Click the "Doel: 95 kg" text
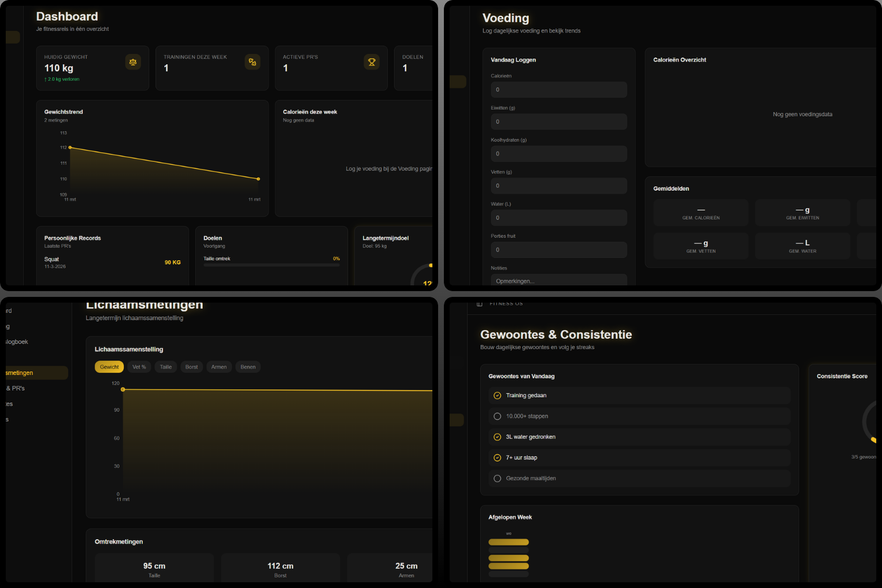This screenshot has width=882, height=588. click(374, 246)
